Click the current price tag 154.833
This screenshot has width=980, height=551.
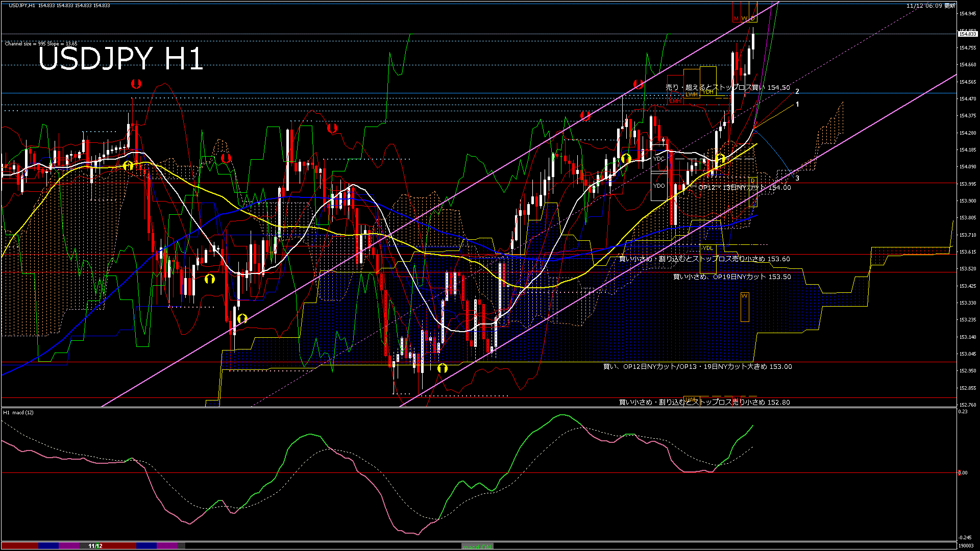(967, 34)
